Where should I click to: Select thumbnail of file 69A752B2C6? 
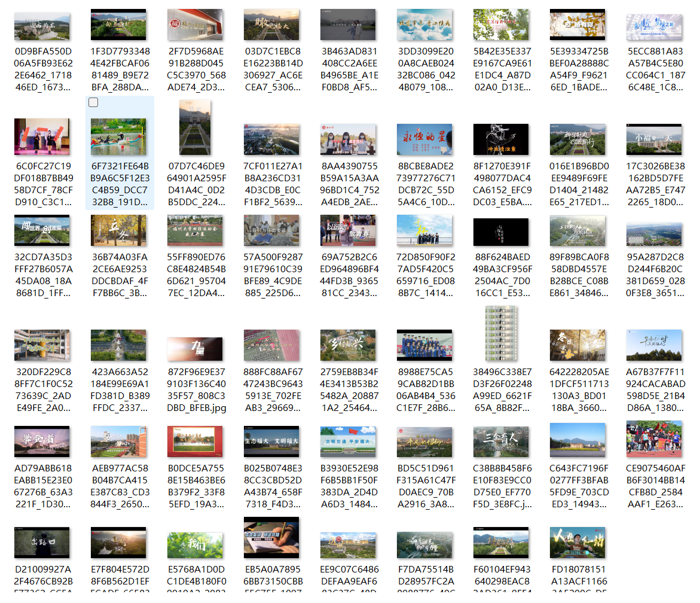click(349, 230)
